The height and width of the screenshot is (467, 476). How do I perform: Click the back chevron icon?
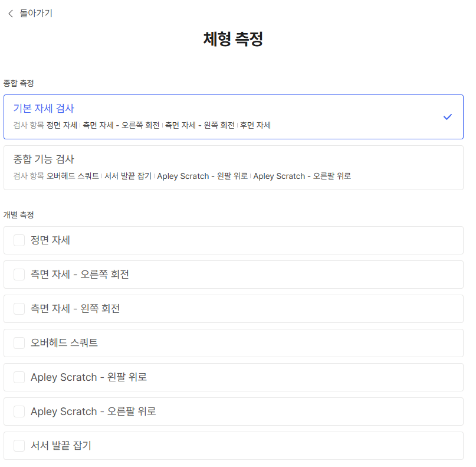tap(10, 14)
